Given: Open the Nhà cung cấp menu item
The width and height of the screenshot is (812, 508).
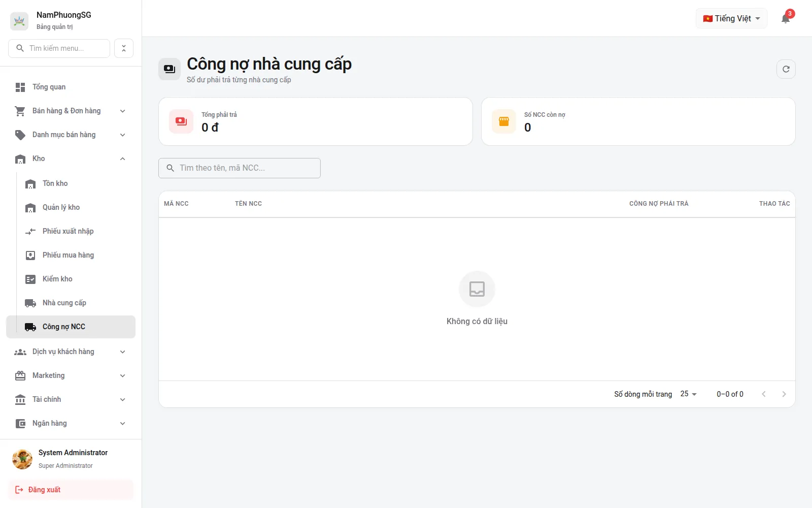Looking at the screenshot, I should click(x=71, y=303).
